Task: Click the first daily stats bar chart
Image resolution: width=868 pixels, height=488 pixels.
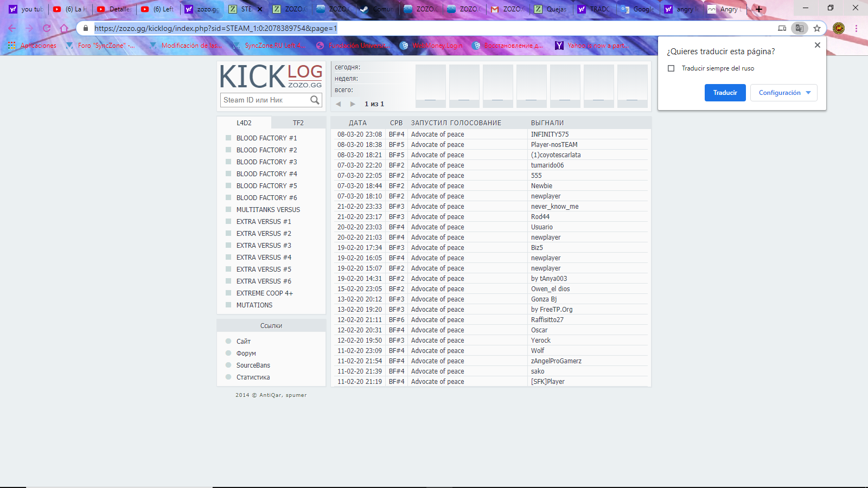Action: [430, 86]
